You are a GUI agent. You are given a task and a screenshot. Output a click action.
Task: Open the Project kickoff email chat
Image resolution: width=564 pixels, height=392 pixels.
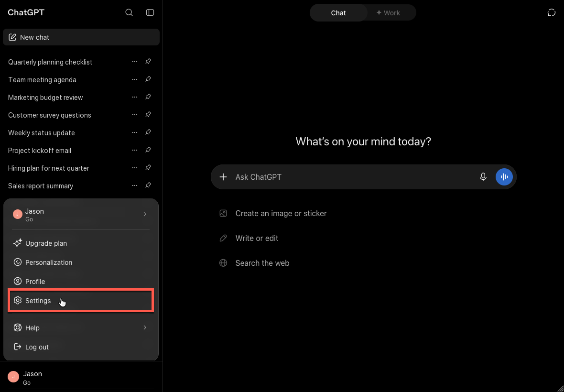40,150
